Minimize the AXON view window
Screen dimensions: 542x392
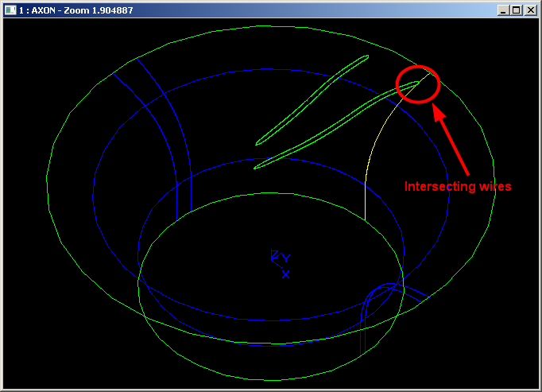coord(503,10)
